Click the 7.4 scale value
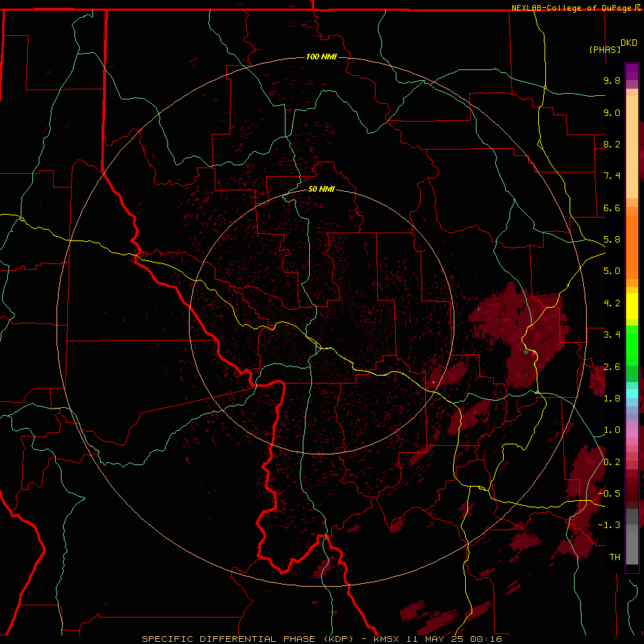Viewport: 644px width, 644px height. click(x=612, y=176)
